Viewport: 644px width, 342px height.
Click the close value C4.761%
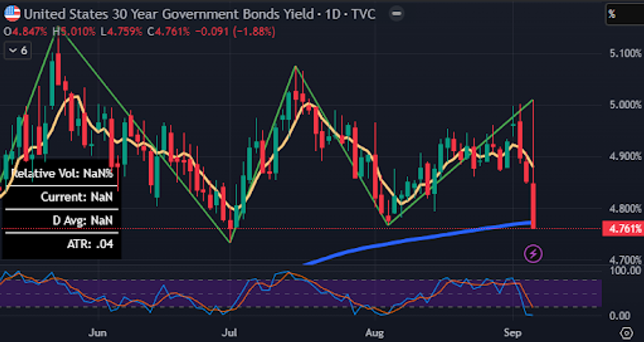pos(169,32)
